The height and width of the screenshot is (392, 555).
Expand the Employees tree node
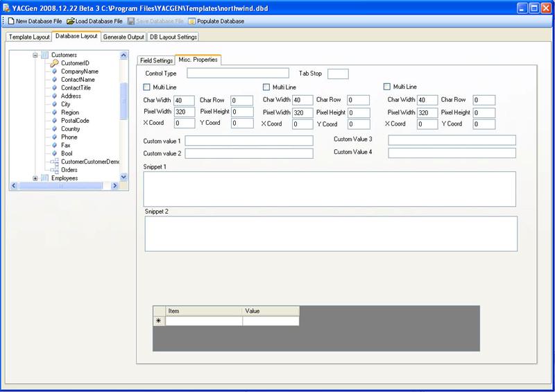point(35,178)
